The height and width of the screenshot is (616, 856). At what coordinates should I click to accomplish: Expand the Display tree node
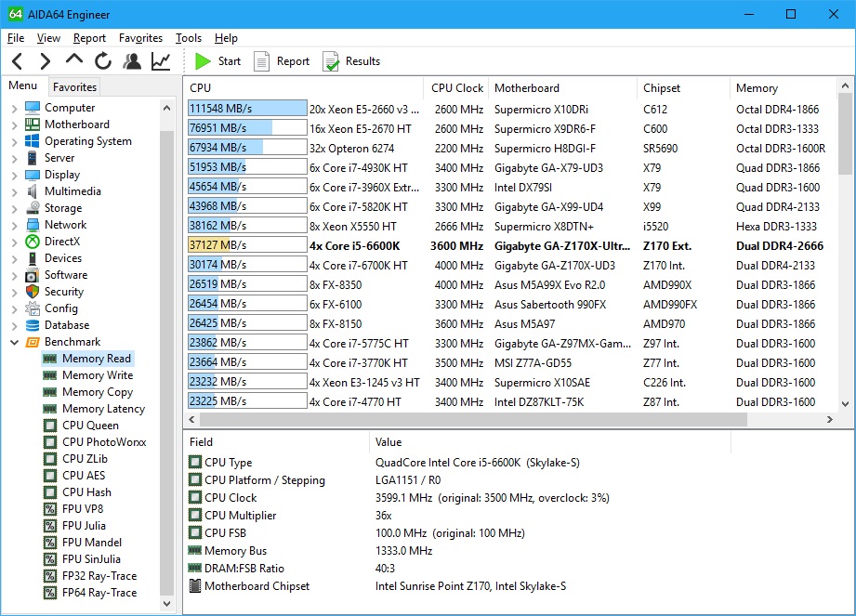15,176
